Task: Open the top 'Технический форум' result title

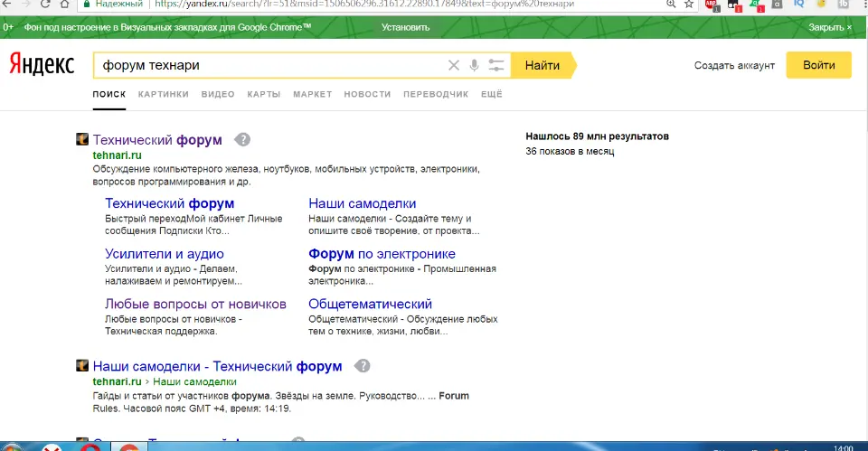Action: [x=157, y=140]
